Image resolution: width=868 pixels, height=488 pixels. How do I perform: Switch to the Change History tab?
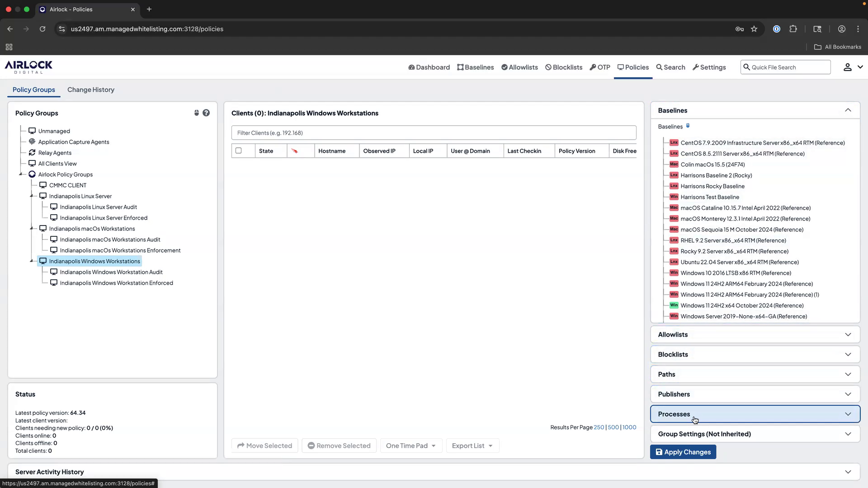tap(90, 89)
